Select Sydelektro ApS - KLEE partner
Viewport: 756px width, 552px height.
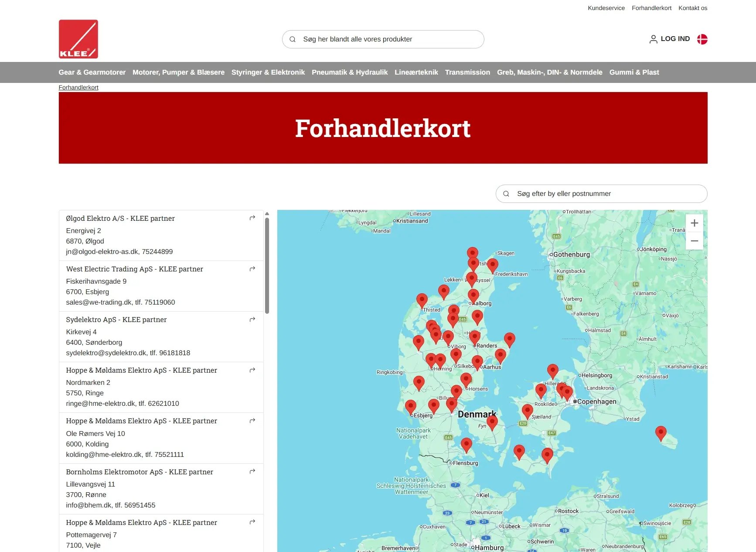point(116,319)
